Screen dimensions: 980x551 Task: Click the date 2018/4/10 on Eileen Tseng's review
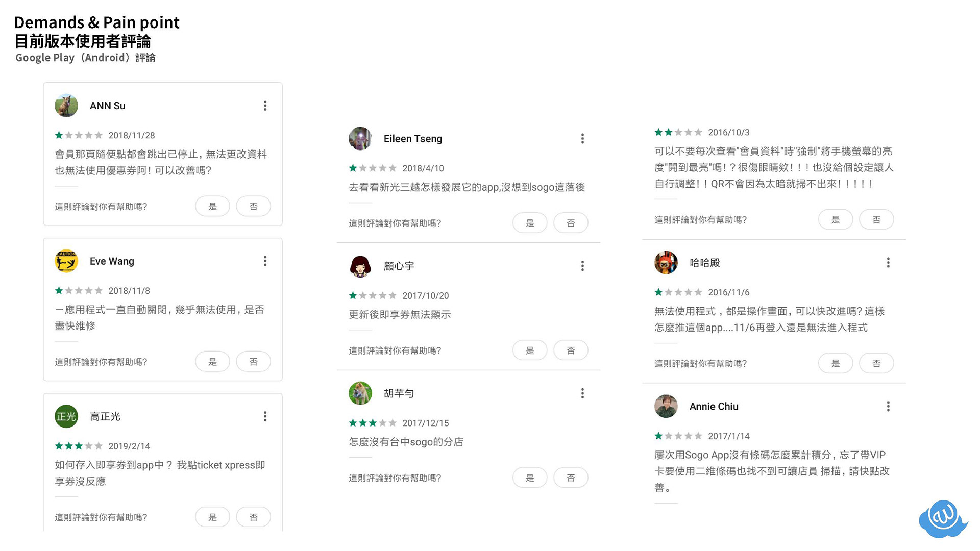423,168
